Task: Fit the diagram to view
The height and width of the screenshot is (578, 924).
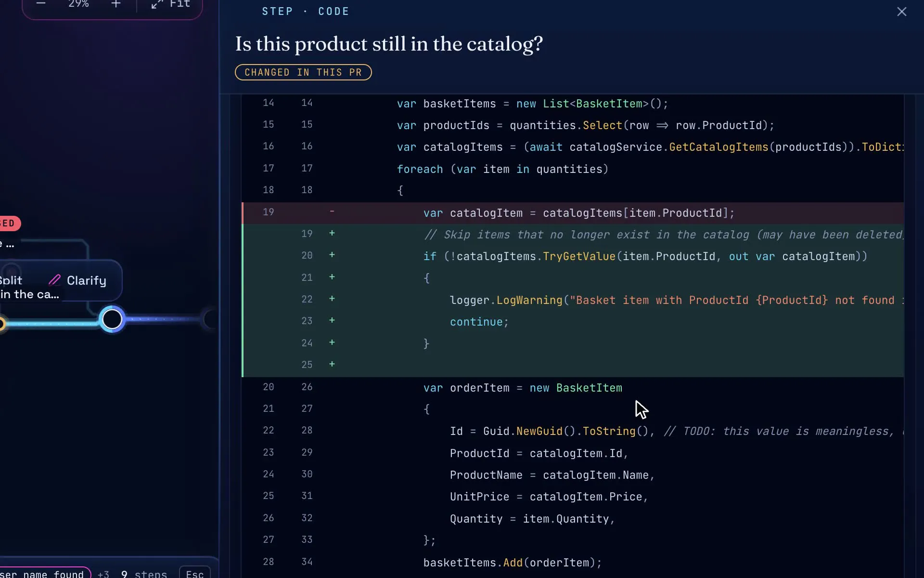Action: 170,4
